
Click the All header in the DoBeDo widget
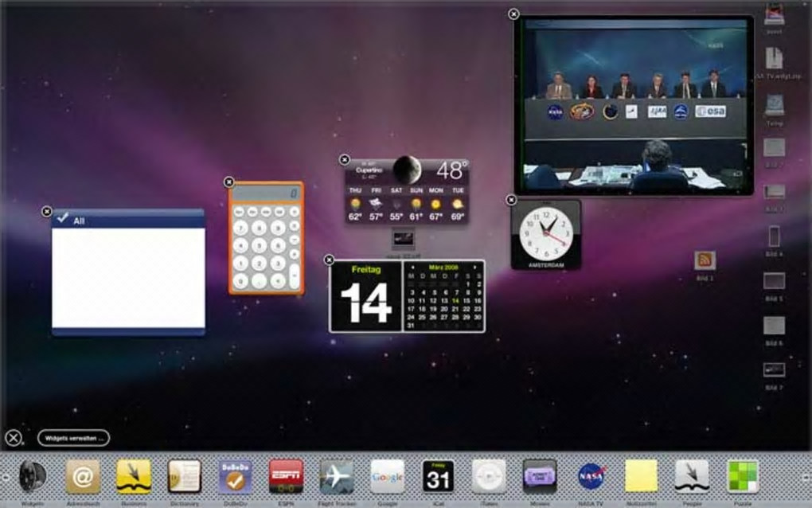[x=79, y=221]
